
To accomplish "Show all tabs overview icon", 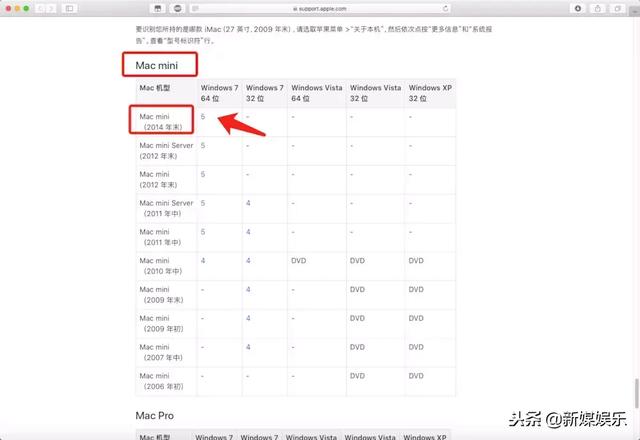I will pyautogui.click(x=618, y=8).
